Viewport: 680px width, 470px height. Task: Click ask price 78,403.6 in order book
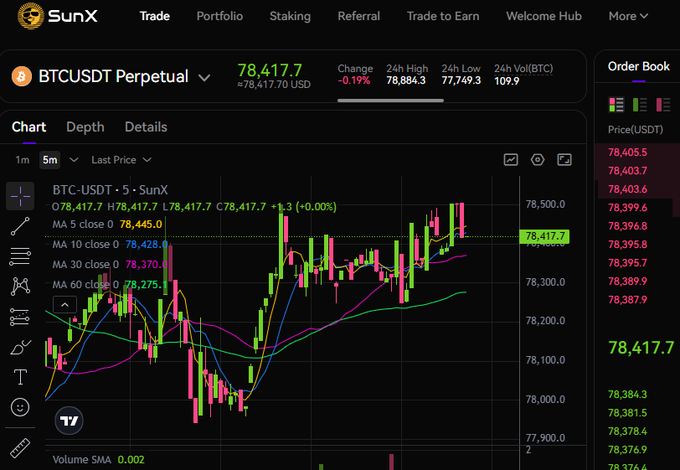pyautogui.click(x=628, y=189)
